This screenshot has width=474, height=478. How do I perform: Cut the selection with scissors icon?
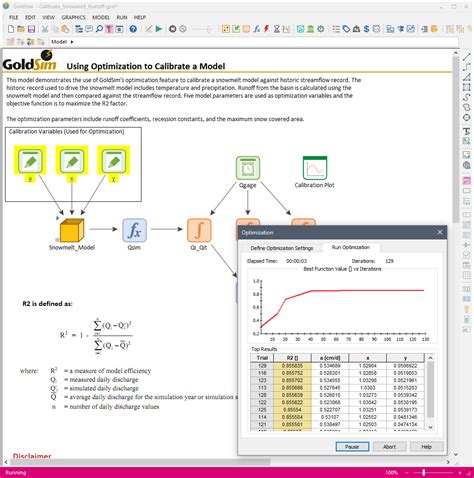[45, 29]
